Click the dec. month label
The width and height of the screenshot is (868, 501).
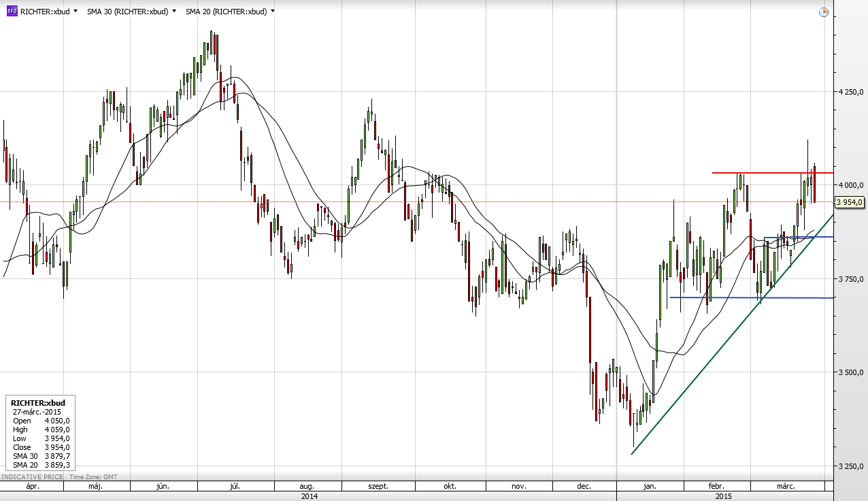click(584, 486)
